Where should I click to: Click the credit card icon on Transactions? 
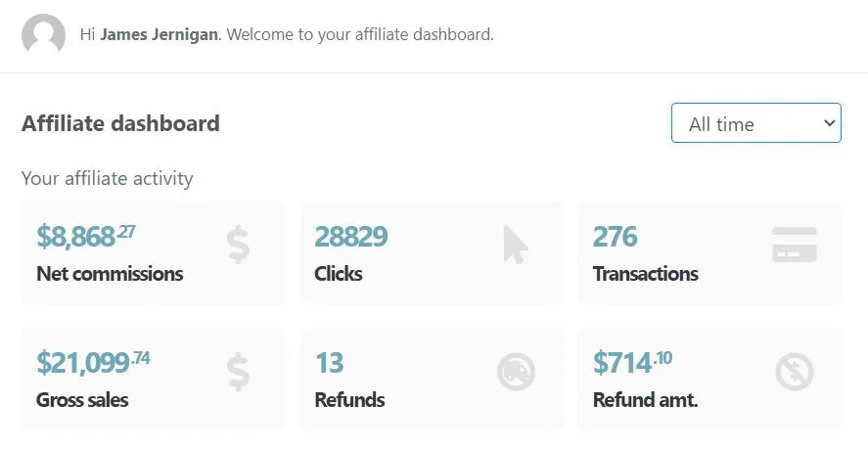tap(795, 245)
